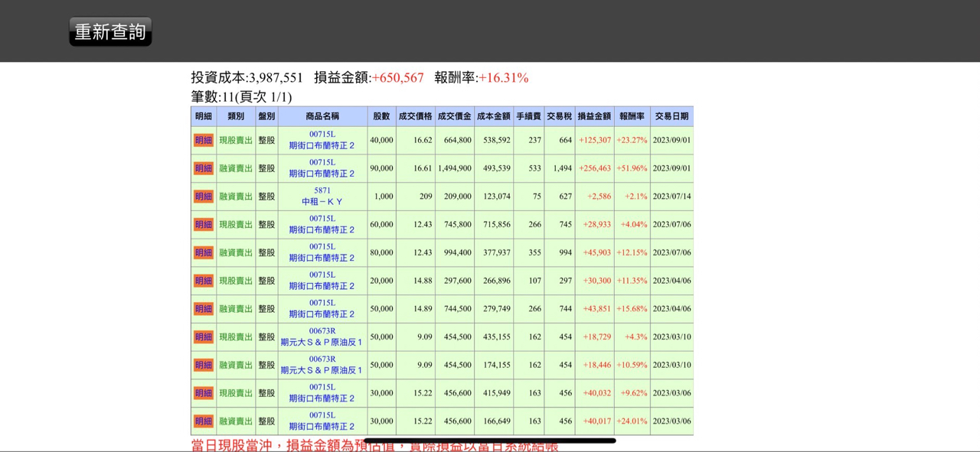The image size is (980, 452).
Task: Open 明細 detail for the 中租－ＫＹ row
Action: point(202,196)
